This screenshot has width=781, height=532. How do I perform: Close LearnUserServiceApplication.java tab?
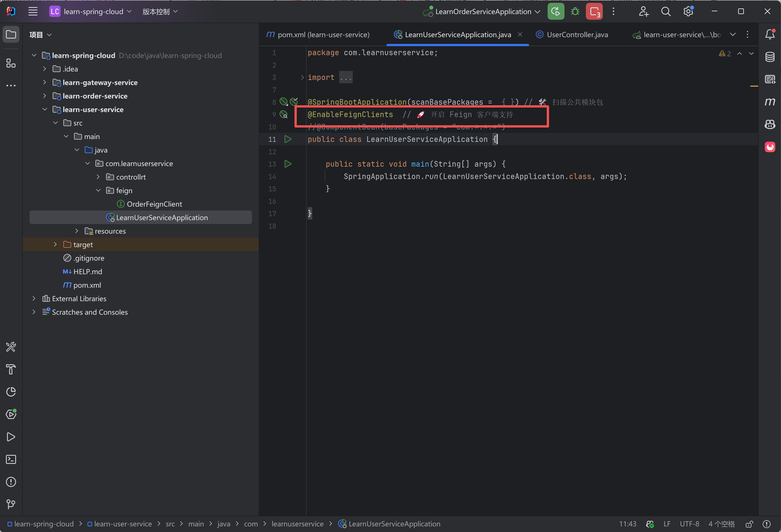point(520,34)
